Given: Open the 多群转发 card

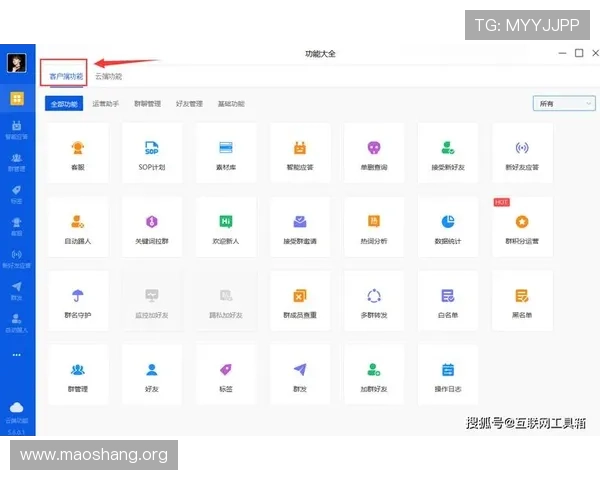Looking at the screenshot, I should (374, 301).
